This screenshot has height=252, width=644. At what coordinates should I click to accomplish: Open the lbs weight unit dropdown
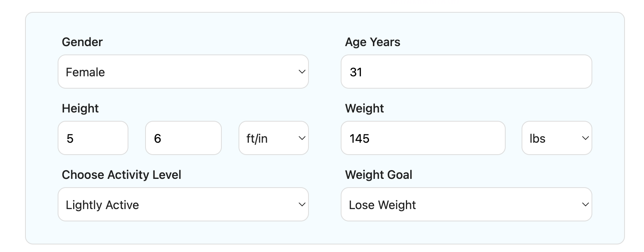[x=557, y=138]
